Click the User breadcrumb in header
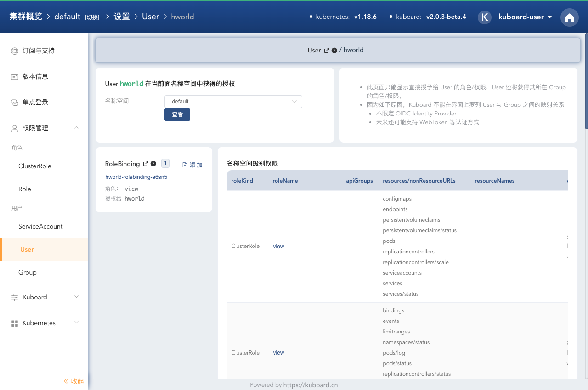Viewport: 588px width, 390px height. (150, 17)
